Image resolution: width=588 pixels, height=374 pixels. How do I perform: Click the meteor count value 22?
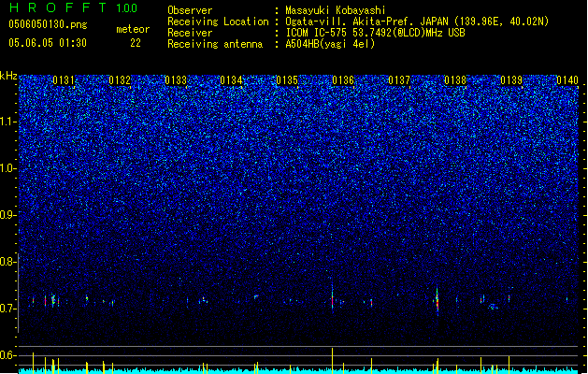point(136,43)
